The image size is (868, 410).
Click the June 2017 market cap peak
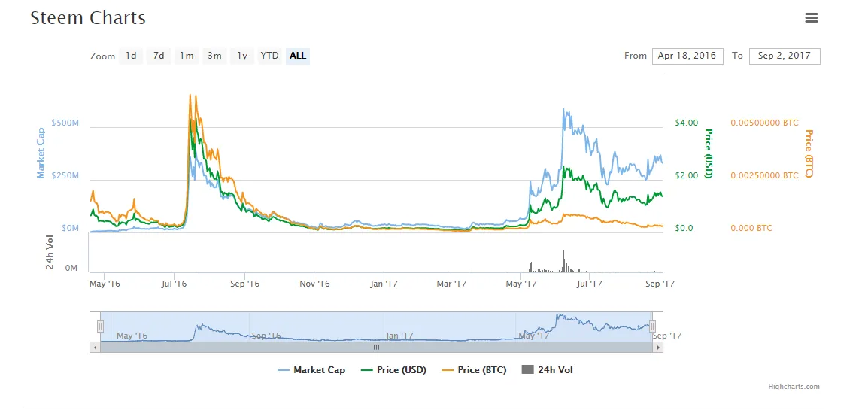[563, 109]
